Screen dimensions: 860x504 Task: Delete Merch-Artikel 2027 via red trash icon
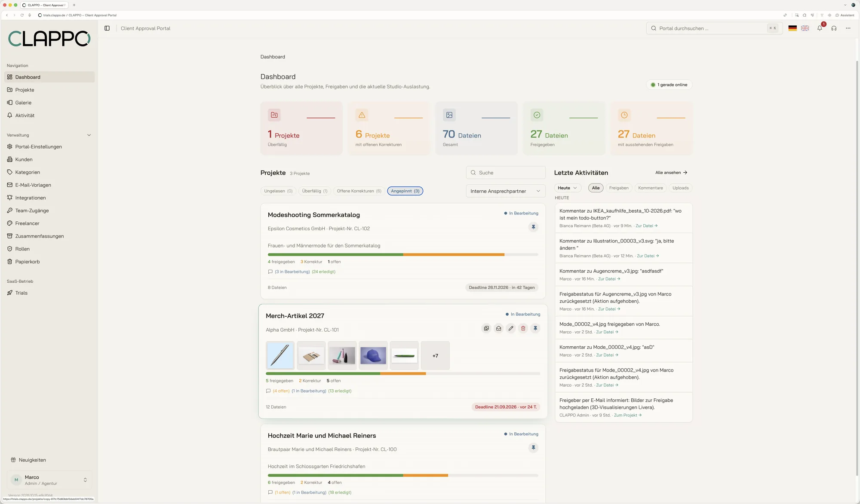tap(523, 328)
